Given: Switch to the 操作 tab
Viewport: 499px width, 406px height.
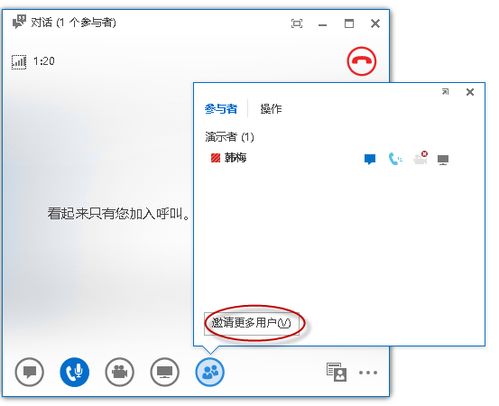Looking at the screenshot, I should click(271, 109).
